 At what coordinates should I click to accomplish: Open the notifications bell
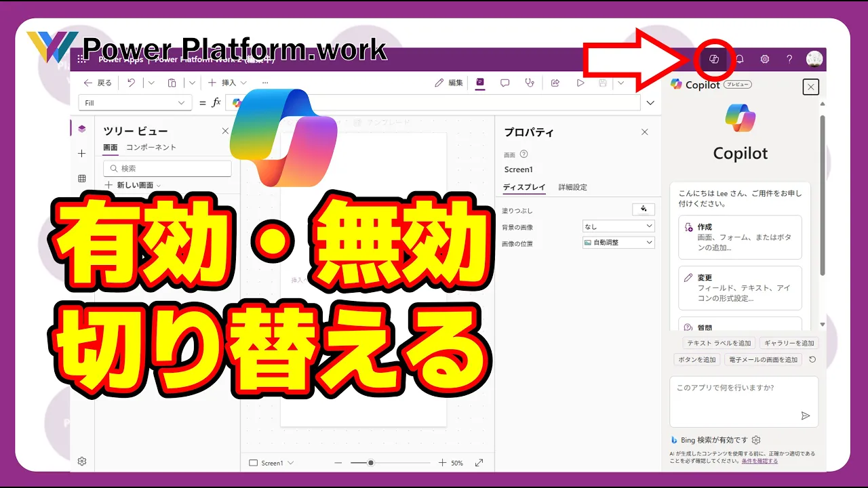coord(739,59)
